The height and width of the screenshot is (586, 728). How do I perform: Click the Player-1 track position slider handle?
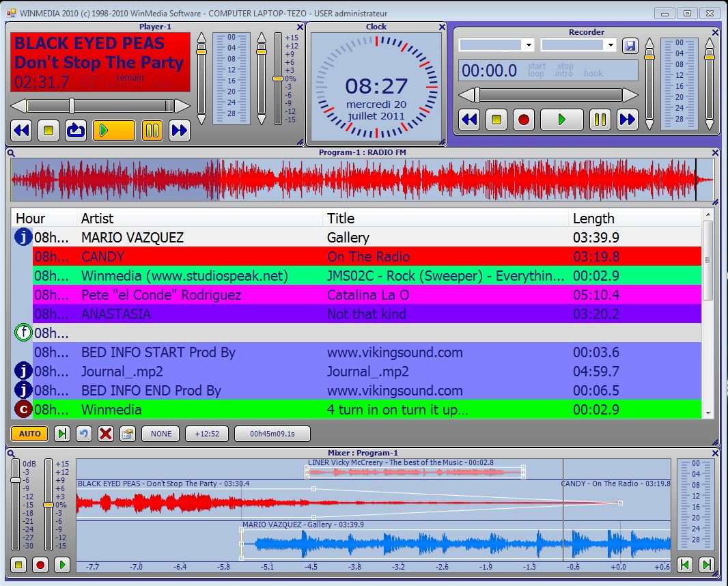coord(71,106)
